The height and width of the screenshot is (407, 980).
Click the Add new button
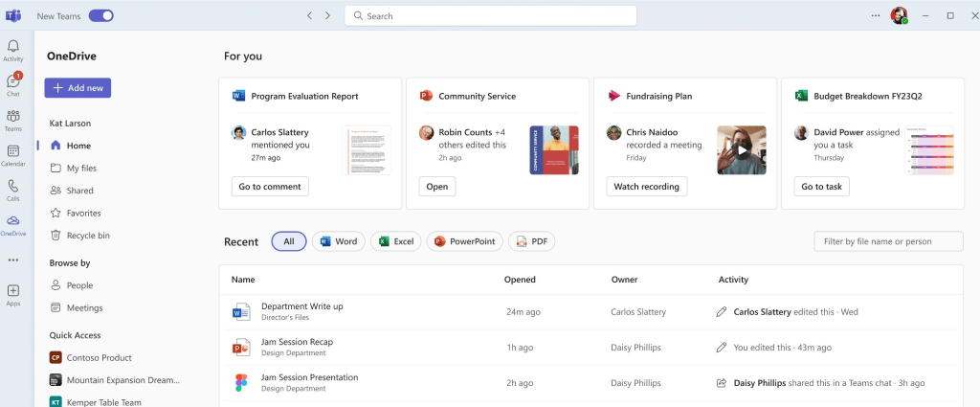pyautogui.click(x=78, y=88)
